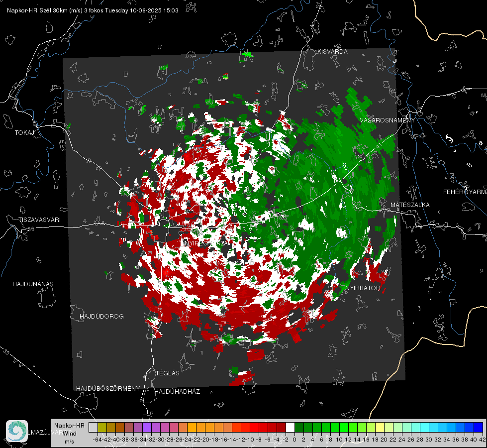
Task: Click the HAJDÚBÖSZÖRMÉNY city label
Action: pos(108,389)
